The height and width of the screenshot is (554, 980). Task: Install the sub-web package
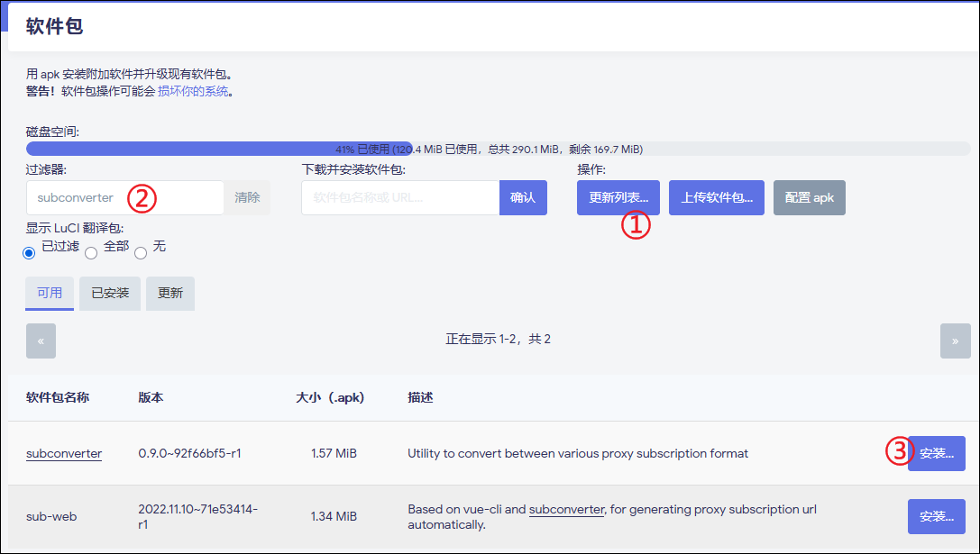point(936,516)
